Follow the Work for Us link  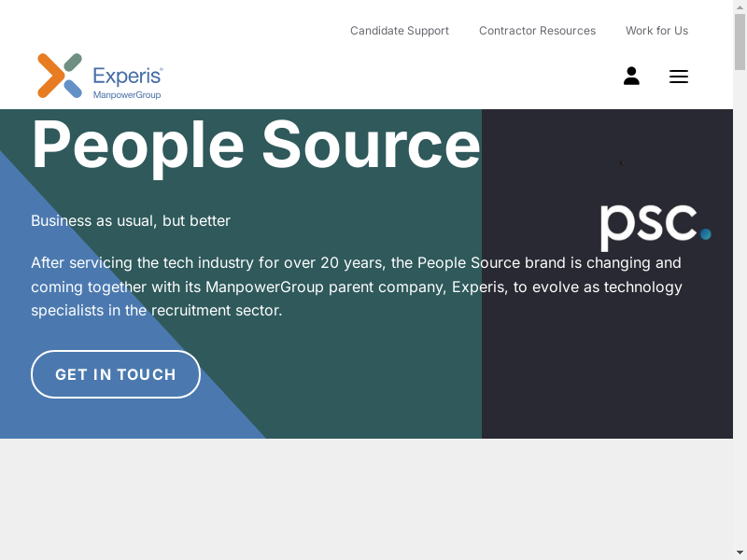click(x=656, y=31)
